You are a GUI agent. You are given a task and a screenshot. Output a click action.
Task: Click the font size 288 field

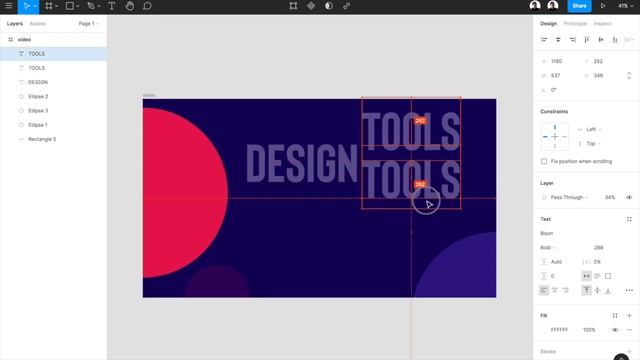pos(598,248)
